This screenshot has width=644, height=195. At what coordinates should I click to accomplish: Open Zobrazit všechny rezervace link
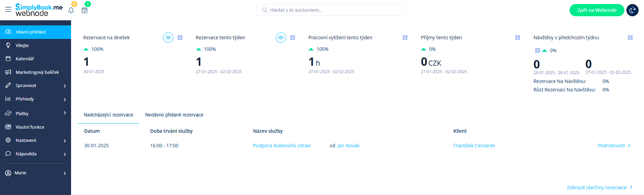coord(596,188)
